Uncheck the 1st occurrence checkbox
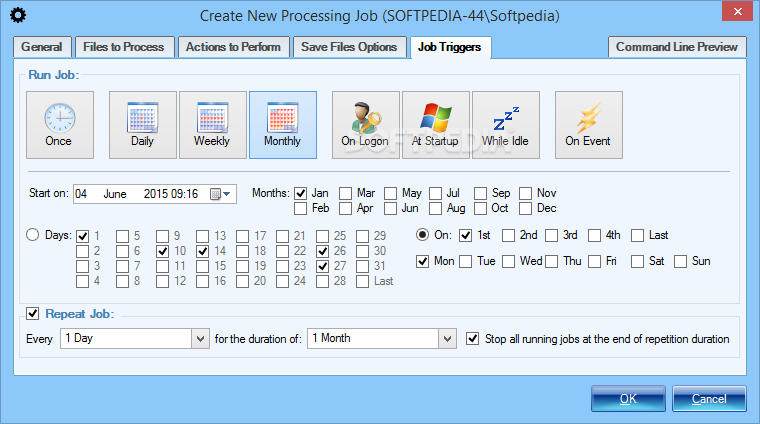This screenshot has width=760, height=424. (x=465, y=236)
